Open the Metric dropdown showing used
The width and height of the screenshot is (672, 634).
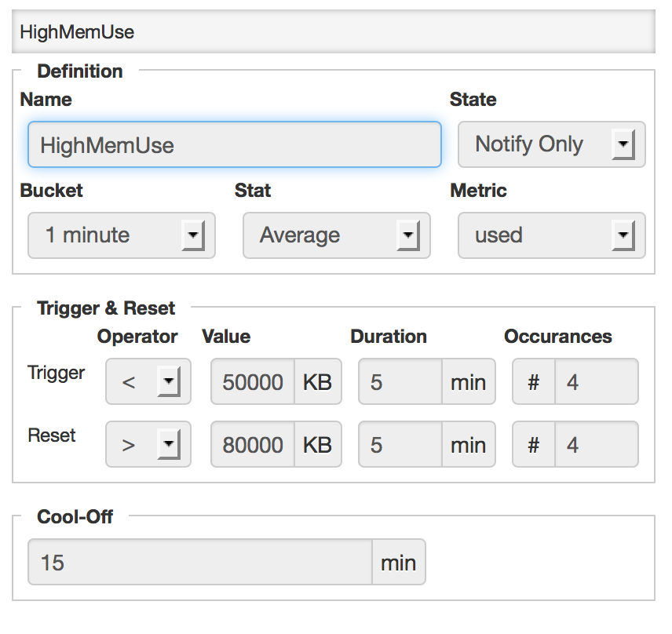[551, 235]
